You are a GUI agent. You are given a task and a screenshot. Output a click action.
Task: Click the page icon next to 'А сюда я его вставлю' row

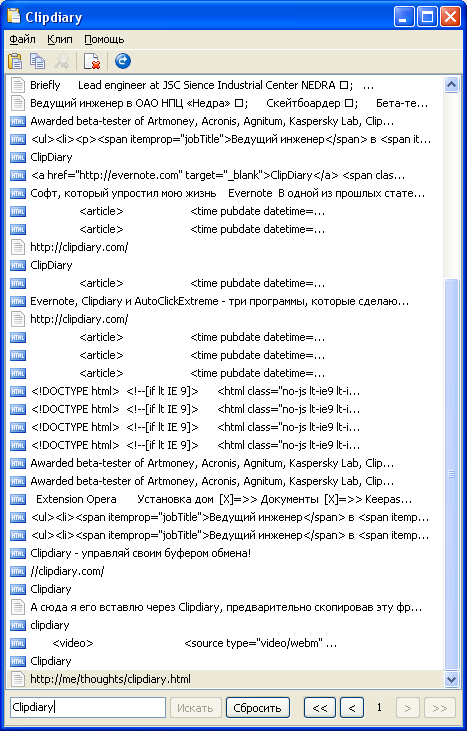pos(18,607)
